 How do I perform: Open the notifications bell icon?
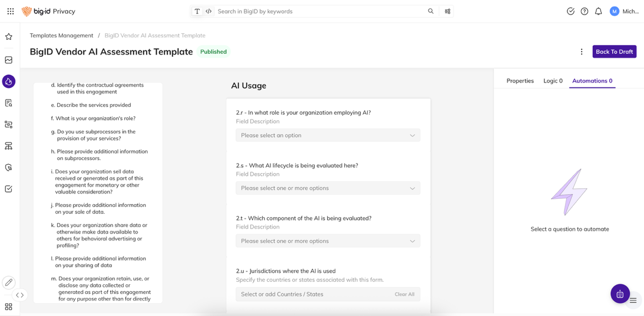[x=598, y=11]
